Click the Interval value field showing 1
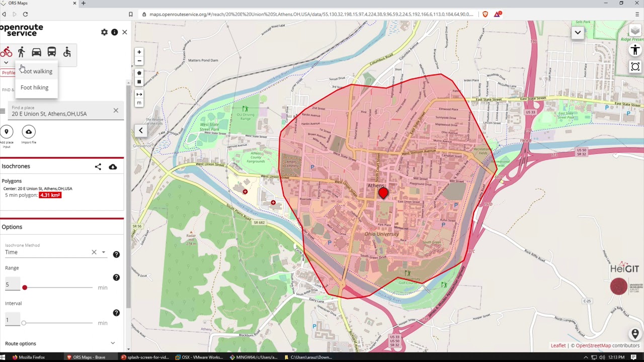 click(x=12, y=320)
